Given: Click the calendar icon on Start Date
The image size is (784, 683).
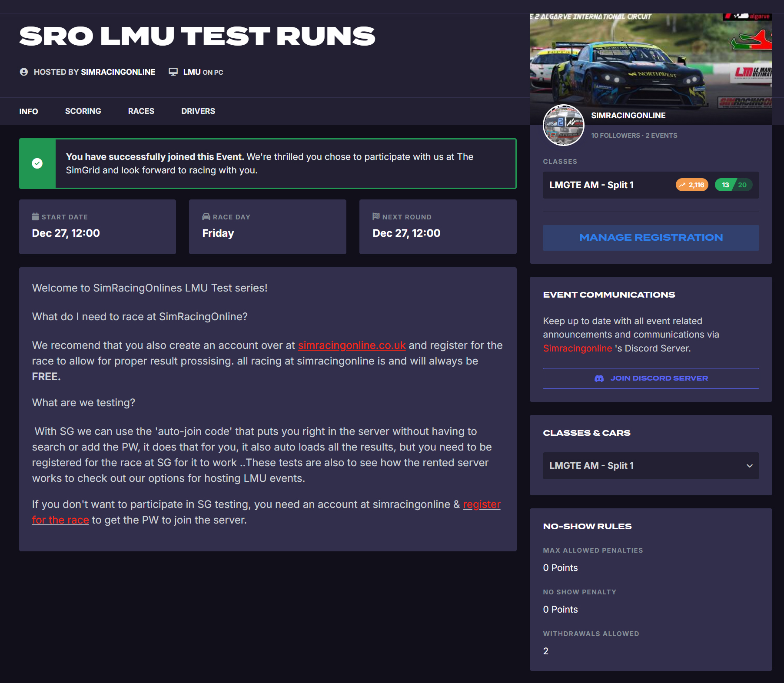Looking at the screenshot, I should pyautogui.click(x=35, y=216).
